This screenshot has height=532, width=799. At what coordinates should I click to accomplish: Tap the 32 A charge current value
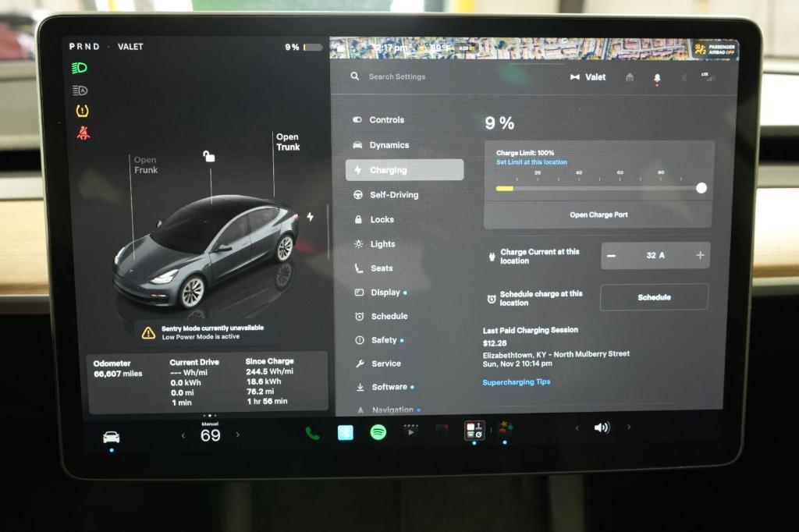point(655,255)
